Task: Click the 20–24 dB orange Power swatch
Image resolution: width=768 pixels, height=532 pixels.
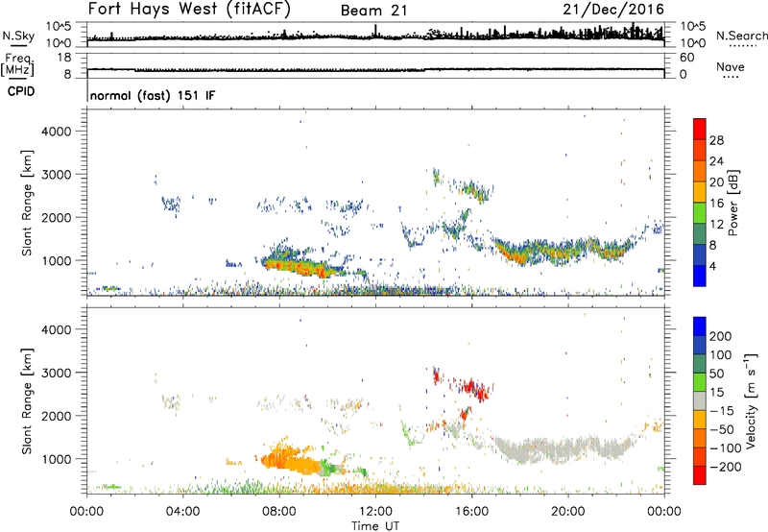Action: tap(700, 171)
